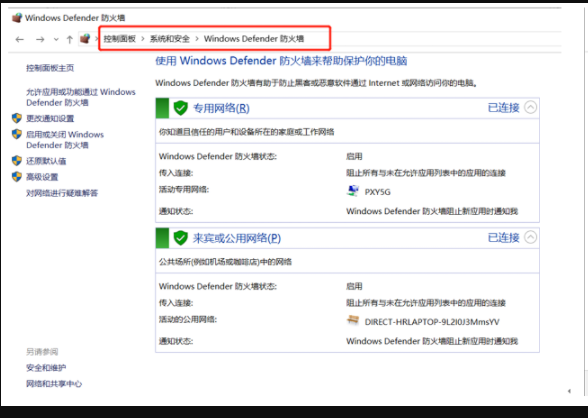This screenshot has height=418, width=588.
Task: Click the page heading 使用 Windows Defender 防火墙
Action: tap(281, 61)
